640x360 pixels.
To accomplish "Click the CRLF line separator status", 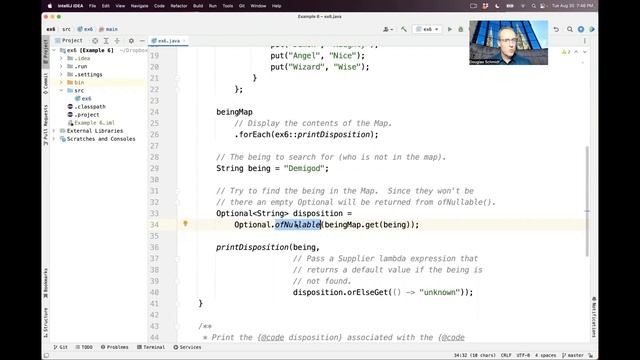I will pos(506,355).
